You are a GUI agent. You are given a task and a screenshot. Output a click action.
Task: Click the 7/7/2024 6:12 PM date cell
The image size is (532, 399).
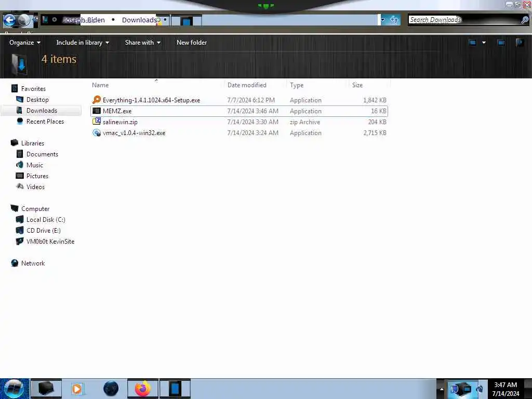pyautogui.click(x=251, y=100)
